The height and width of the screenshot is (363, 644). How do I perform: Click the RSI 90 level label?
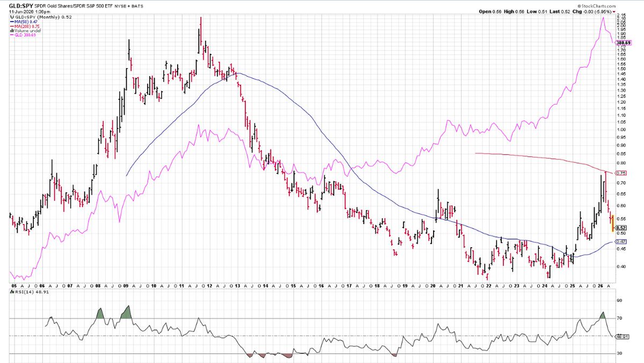619,301
